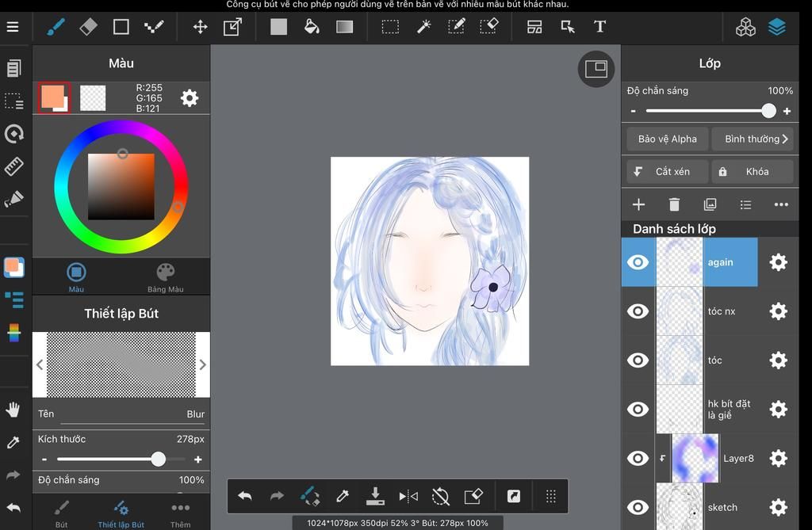Hide the sketch layer
The image size is (812, 530).
pyautogui.click(x=638, y=507)
